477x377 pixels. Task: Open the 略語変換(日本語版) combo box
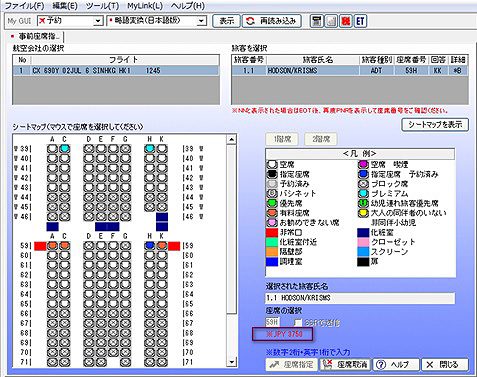(x=201, y=21)
